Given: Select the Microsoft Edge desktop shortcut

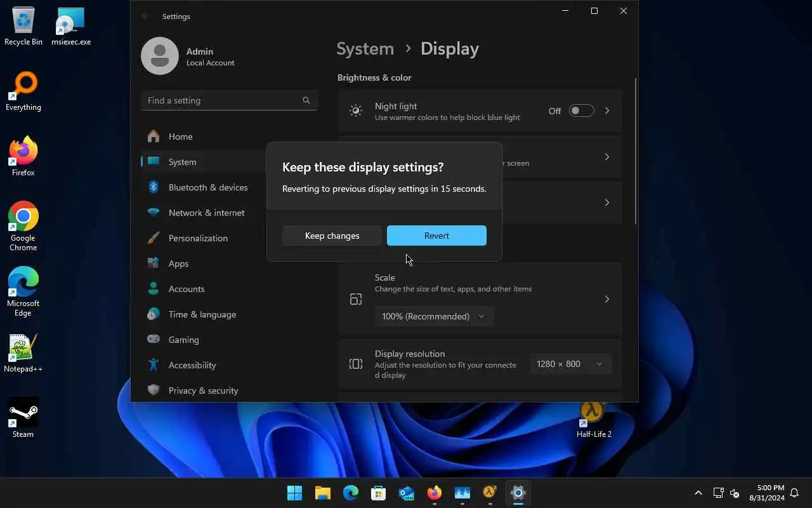Looking at the screenshot, I should coord(23,292).
